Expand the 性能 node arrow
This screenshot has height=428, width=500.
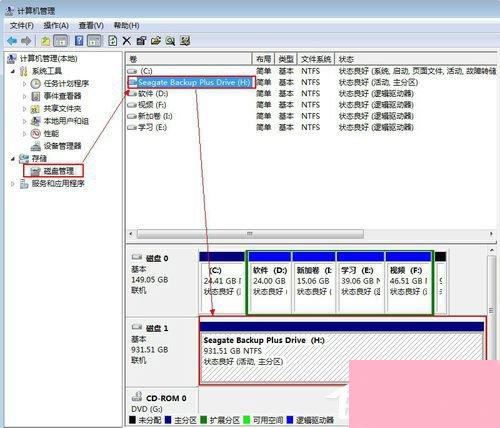(24, 134)
